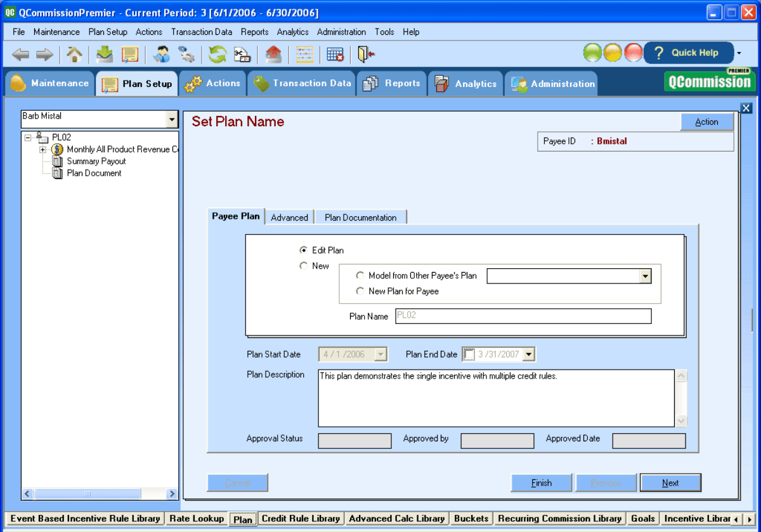Click the green download-arrow import icon
Screen dimensions: 761x532
(105, 55)
